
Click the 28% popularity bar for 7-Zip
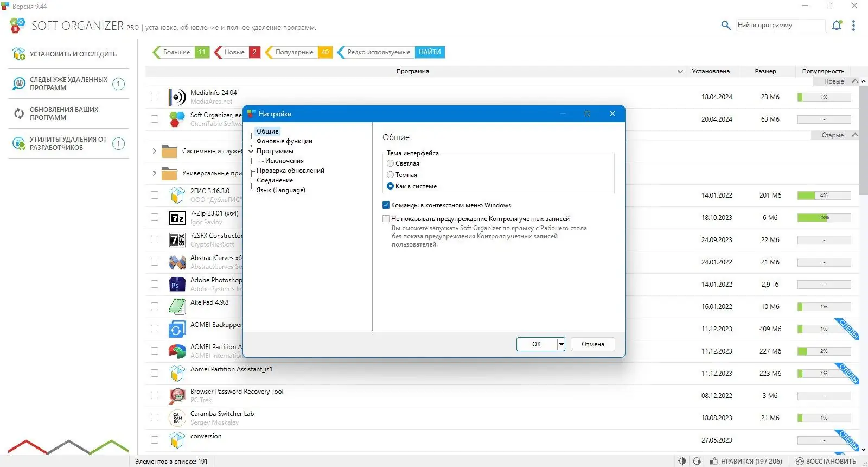pos(824,218)
